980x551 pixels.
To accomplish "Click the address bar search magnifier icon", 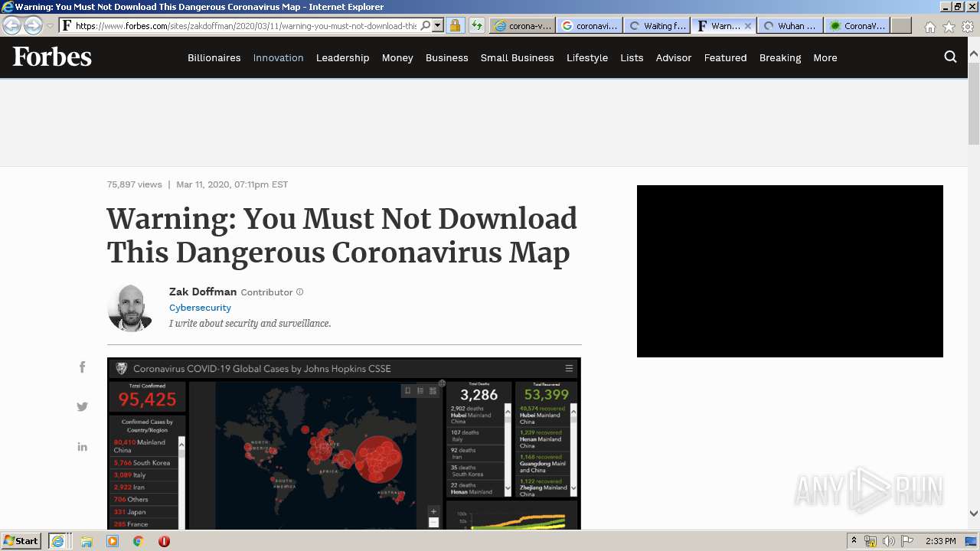I will [x=426, y=25].
